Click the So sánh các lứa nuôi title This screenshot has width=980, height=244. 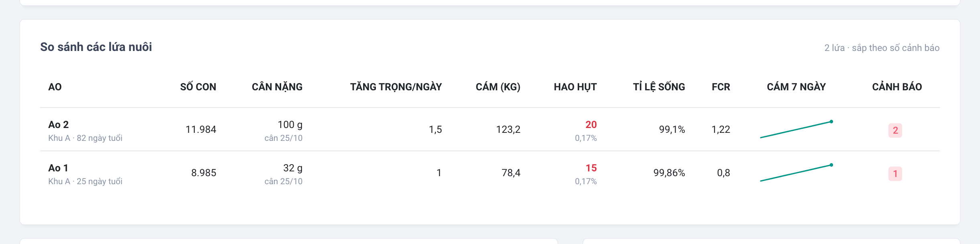pyautogui.click(x=96, y=47)
